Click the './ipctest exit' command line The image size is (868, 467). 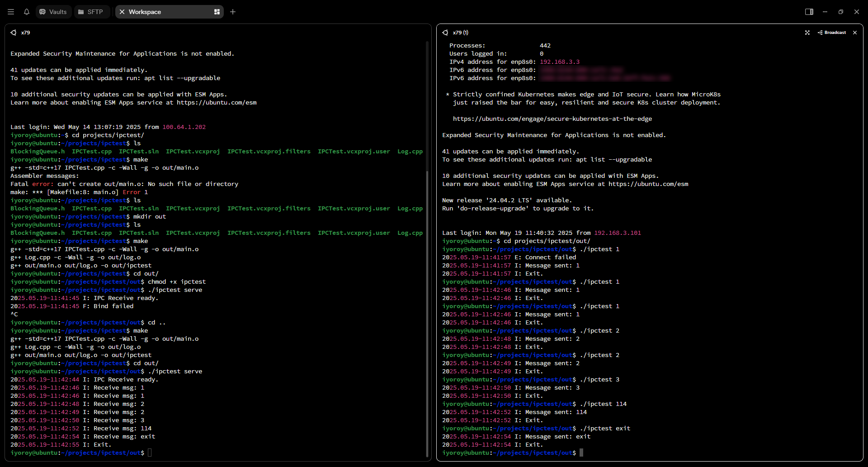536,429
